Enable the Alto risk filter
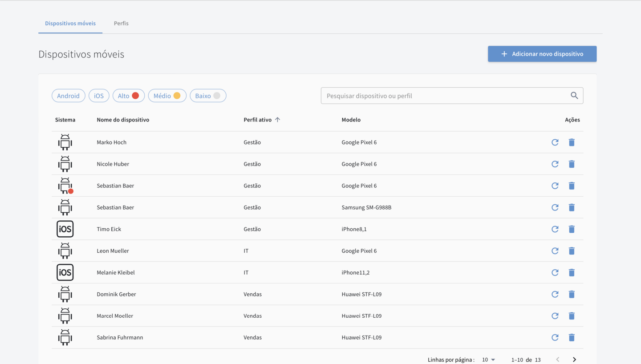Image resolution: width=641 pixels, height=364 pixels. (128, 96)
